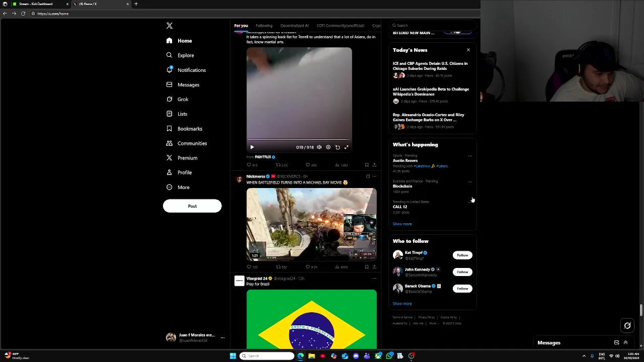
Task: Open the Grok icon on Nickmercs post
Action: (368, 176)
